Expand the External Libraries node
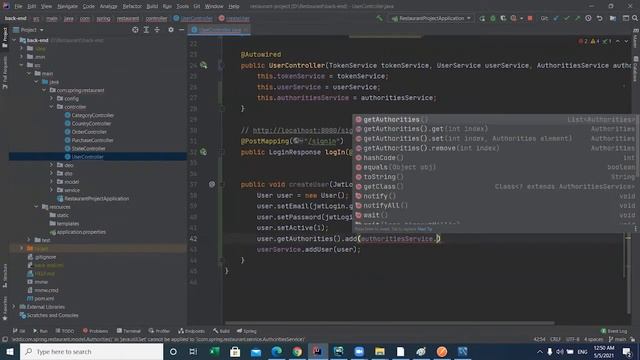The image size is (640, 360). [14, 307]
